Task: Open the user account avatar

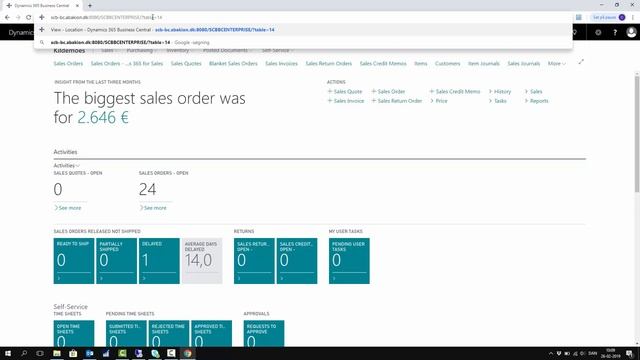Action: [631, 32]
